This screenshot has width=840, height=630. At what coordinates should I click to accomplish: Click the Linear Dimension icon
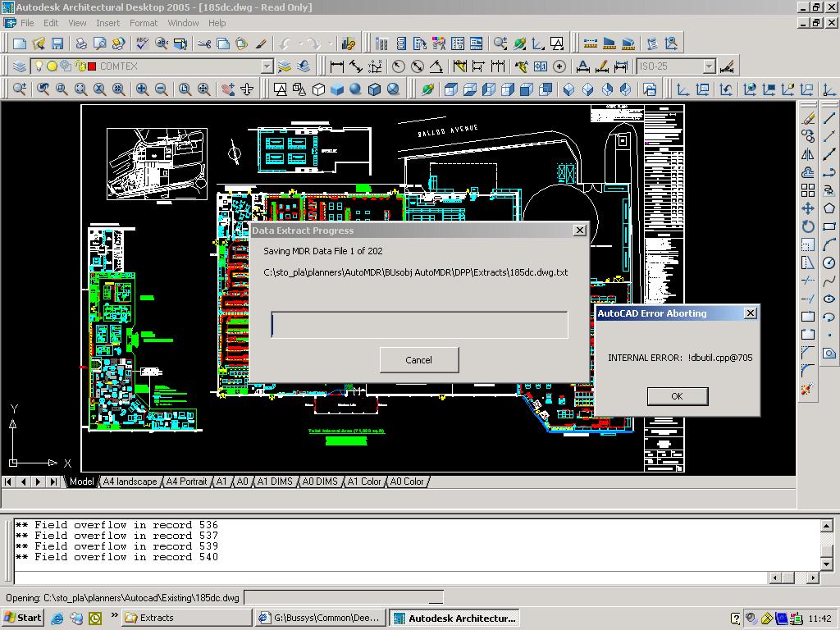tap(336, 66)
